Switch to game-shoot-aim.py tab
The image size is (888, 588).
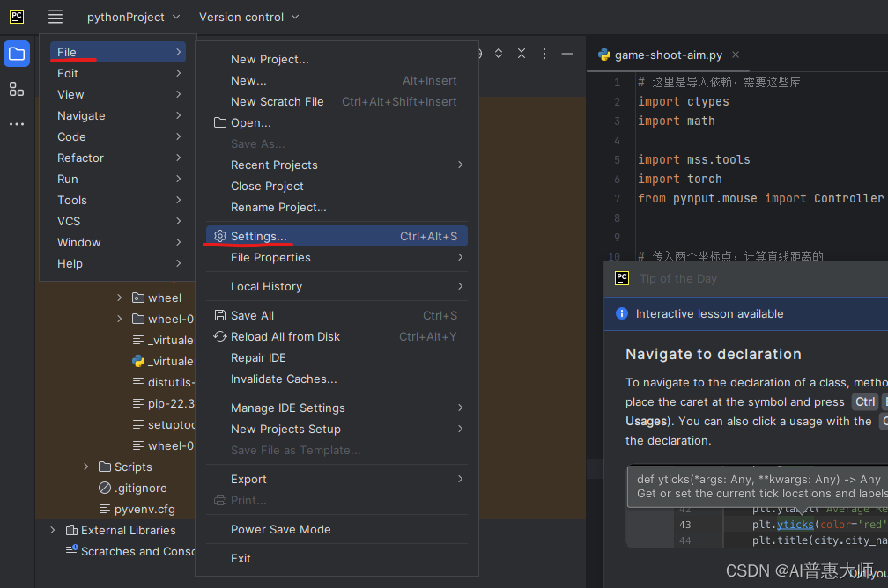click(x=669, y=55)
